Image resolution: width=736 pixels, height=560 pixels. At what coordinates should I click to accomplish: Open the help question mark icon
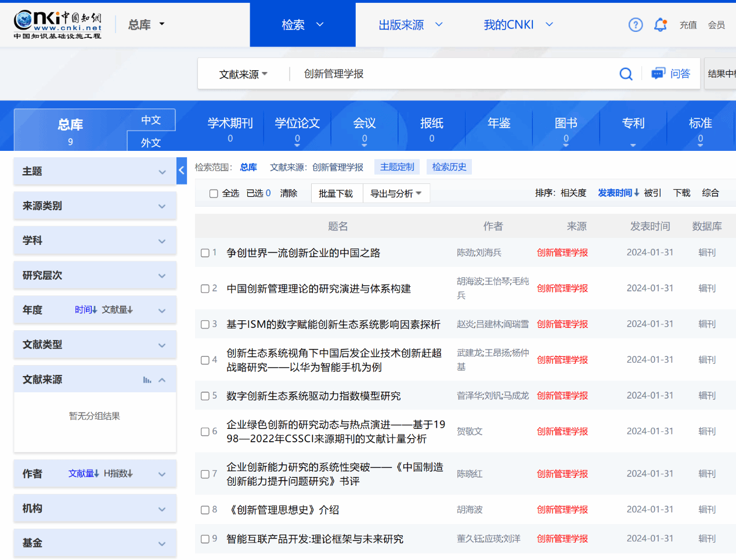tap(636, 25)
